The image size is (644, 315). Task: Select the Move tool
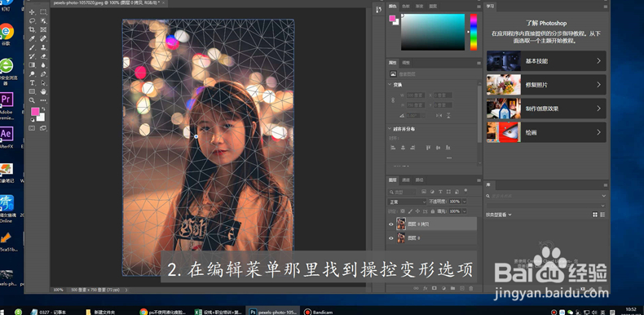pos(32,12)
